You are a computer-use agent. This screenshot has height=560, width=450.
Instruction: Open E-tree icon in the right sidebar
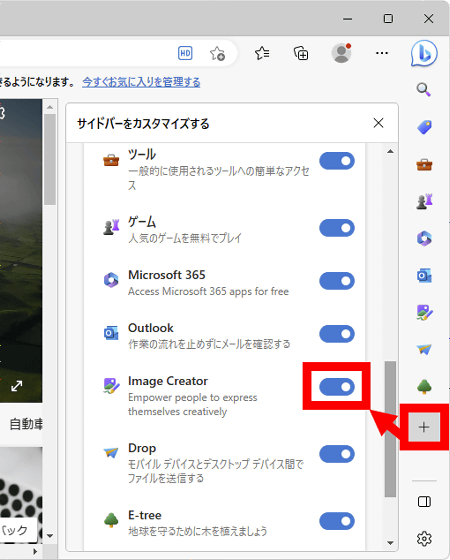[x=424, y=386]
